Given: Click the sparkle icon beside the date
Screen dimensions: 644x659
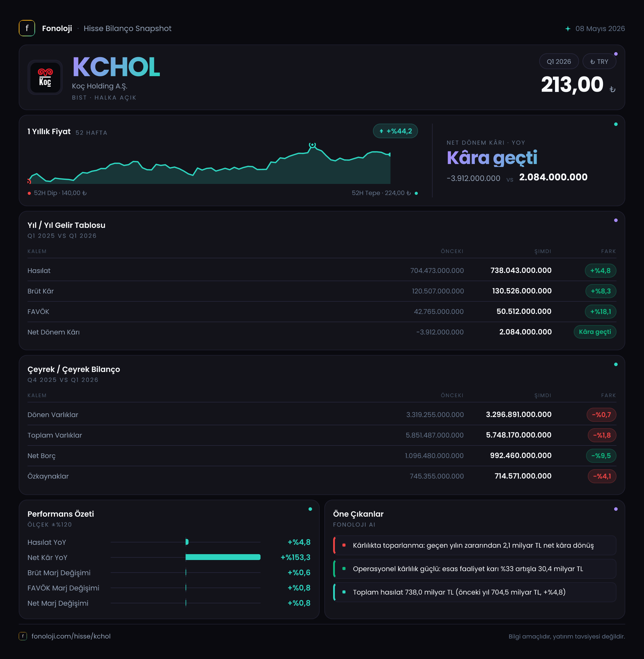Looking at the screenshot, I should pyautogui.click(x=568, y=29).
